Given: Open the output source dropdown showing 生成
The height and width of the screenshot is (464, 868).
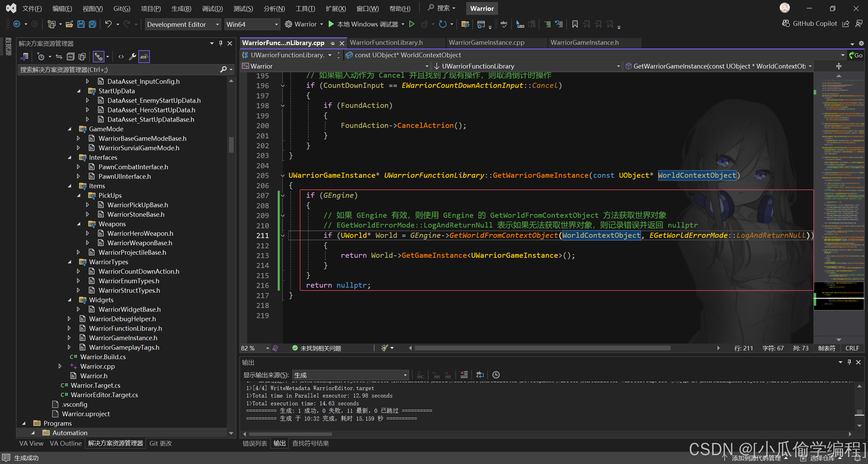Looking at the screenshot, I should pyautogui.click(x=350, y=375).
